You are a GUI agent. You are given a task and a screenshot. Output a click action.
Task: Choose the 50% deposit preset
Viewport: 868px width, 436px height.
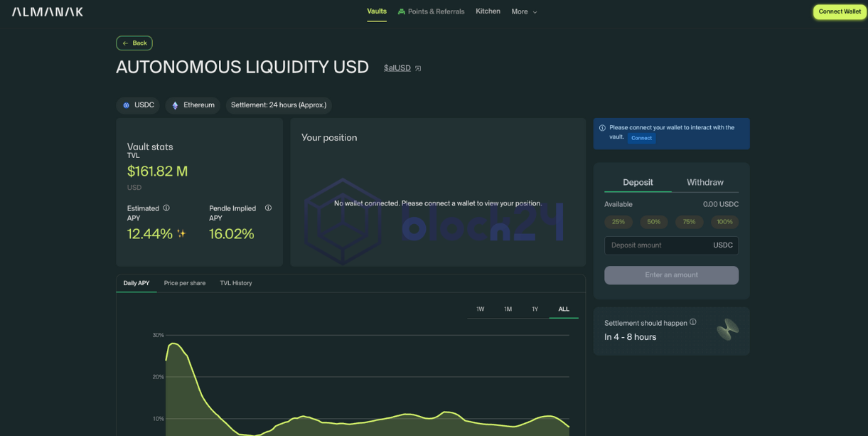[653, 222]
